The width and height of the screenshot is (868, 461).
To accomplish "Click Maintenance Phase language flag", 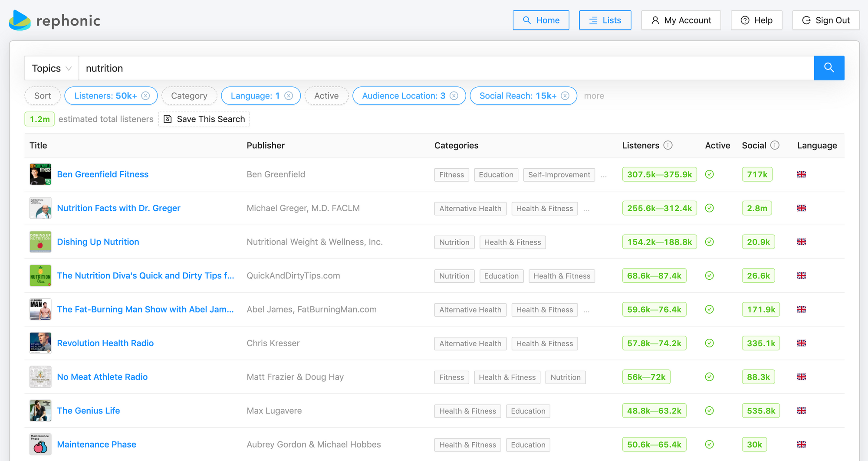I will pyautogui.click(x=802, y=445).
